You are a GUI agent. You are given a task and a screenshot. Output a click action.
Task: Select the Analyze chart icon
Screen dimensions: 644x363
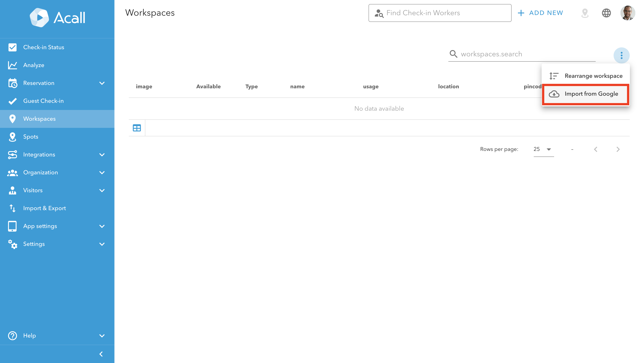click(x=13, y=65)
